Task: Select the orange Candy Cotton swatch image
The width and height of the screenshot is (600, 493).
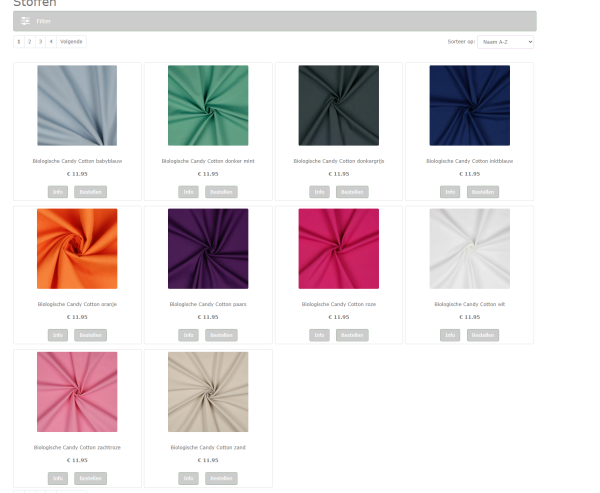Action: [x=77, y=248]
